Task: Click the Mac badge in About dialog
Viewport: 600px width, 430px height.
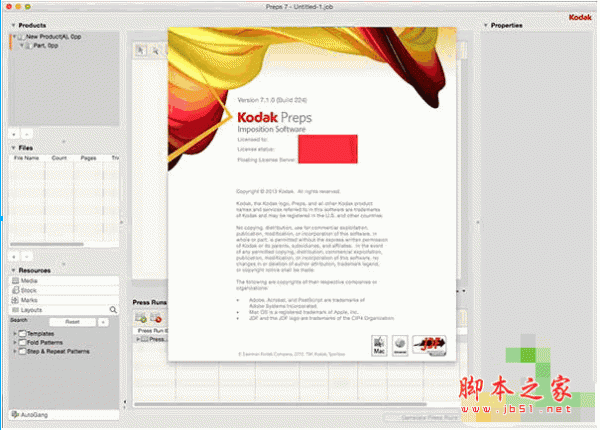Action: pyautogui.click(x=379, y=345)
